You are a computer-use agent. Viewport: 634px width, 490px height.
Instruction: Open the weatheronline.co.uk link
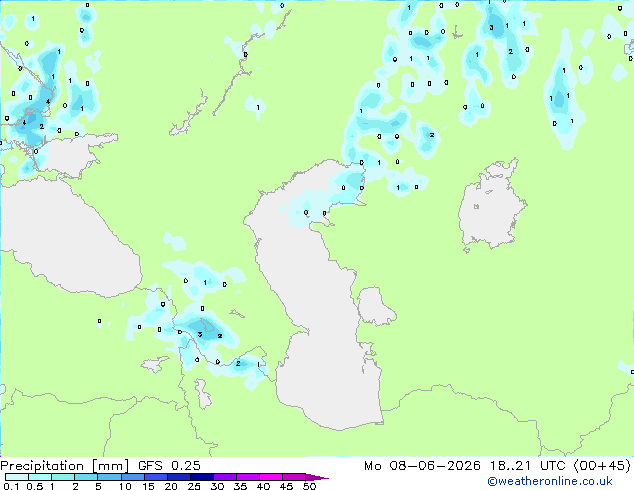click(550, 481)
